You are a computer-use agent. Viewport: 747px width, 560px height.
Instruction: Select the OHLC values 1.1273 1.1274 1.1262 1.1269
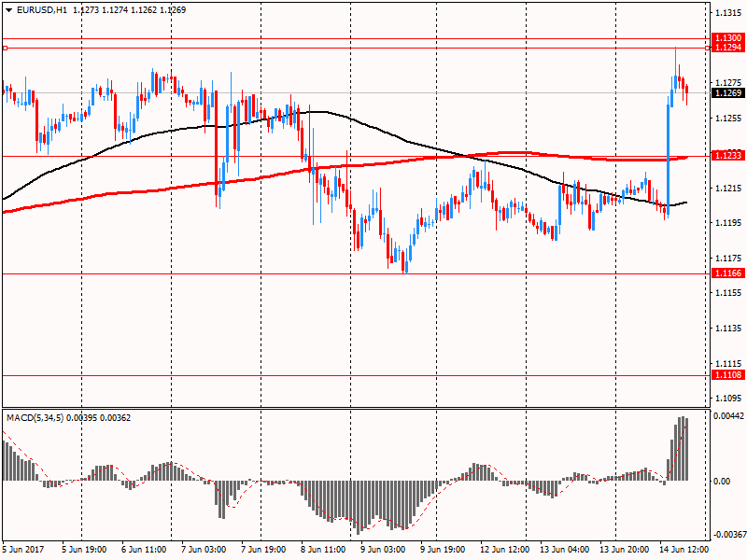129,10
